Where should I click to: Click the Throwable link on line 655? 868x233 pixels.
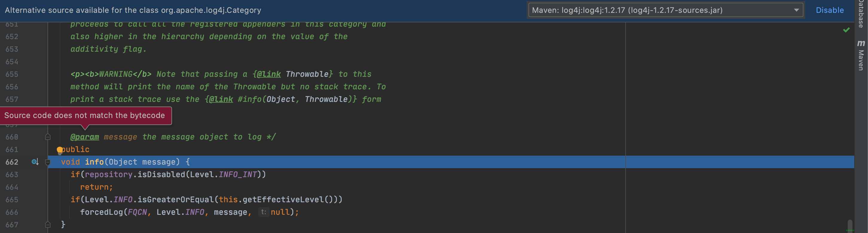307,74
